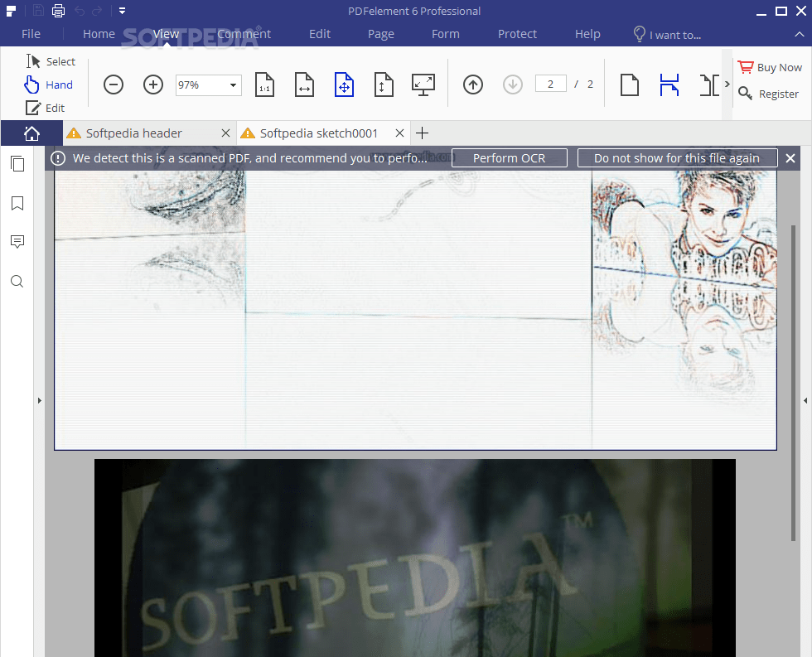Zoom out with the minus button

(114, 85)
